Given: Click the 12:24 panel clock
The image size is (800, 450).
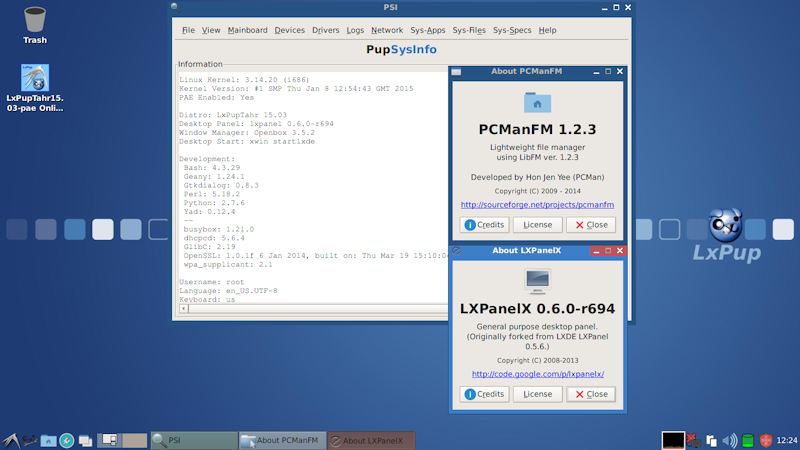Looking at the screenshot, I should point(787,440).
